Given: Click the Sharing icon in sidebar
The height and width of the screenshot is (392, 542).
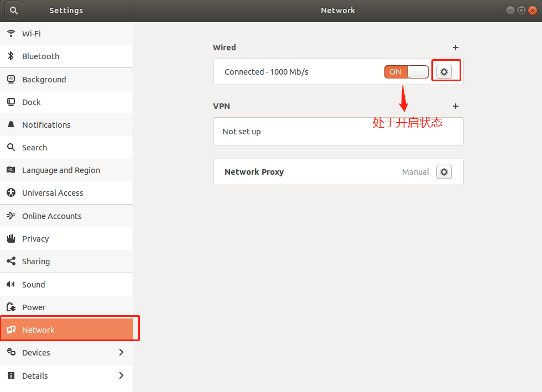Looking at the screenshot, I should 11,261.
